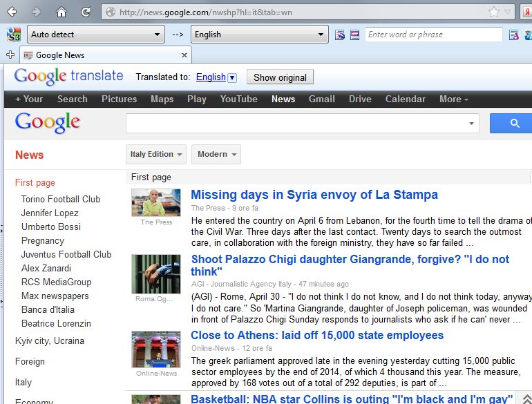Open Kyiv city, Ucraina section
This screenshot has height=404, width=532.
click(50, 341)
